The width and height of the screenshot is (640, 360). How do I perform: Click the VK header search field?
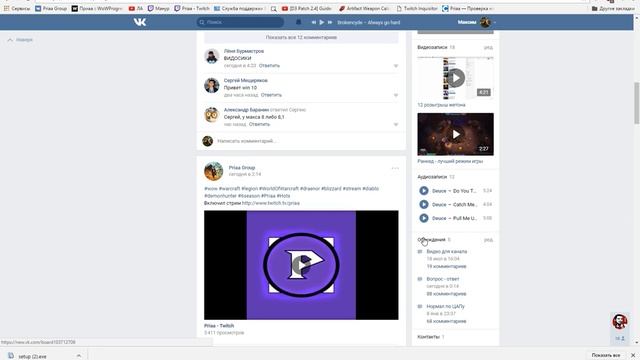click(240, 22)
